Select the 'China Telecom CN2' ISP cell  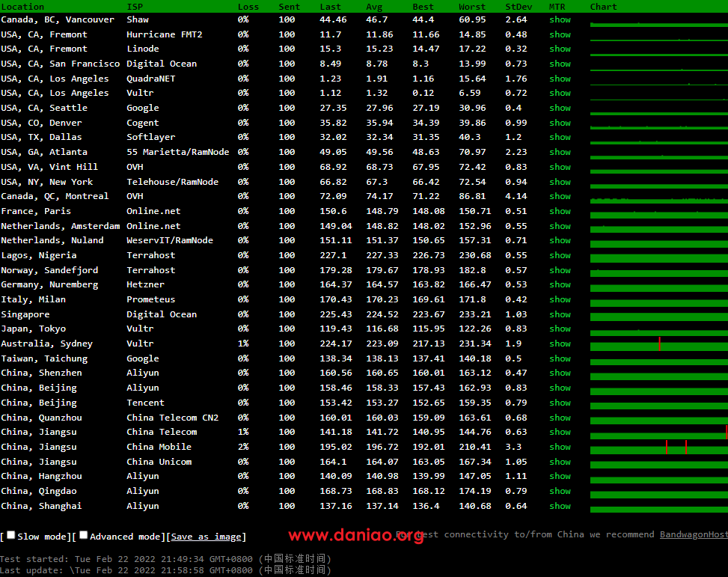tap(173, 417)
